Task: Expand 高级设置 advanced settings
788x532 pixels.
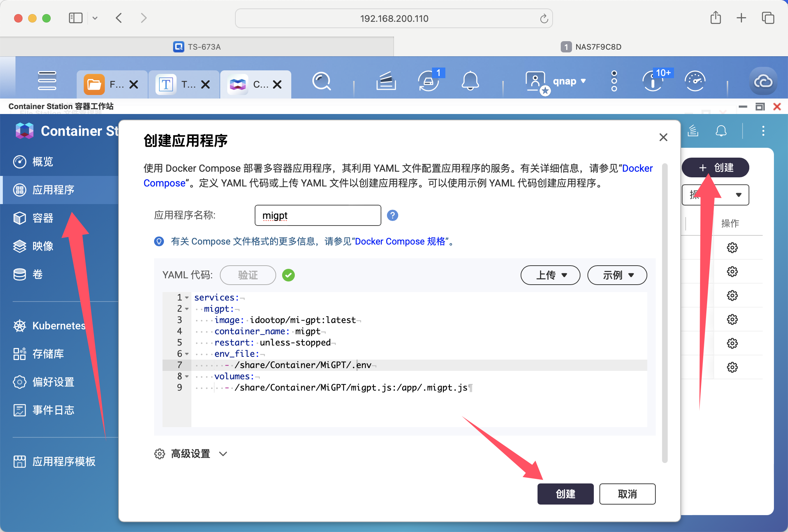Action: click(191, 454)
